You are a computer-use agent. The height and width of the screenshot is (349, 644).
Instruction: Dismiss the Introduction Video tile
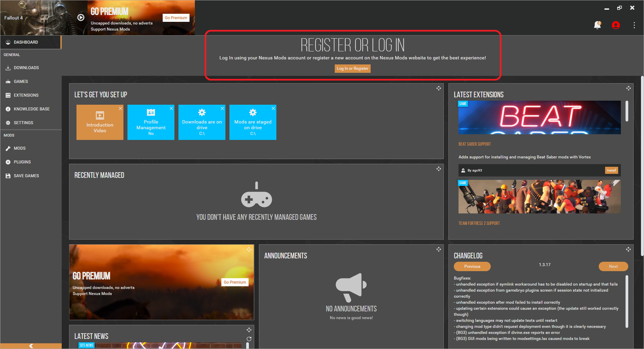pyautogui.click(x=120, y=108)
